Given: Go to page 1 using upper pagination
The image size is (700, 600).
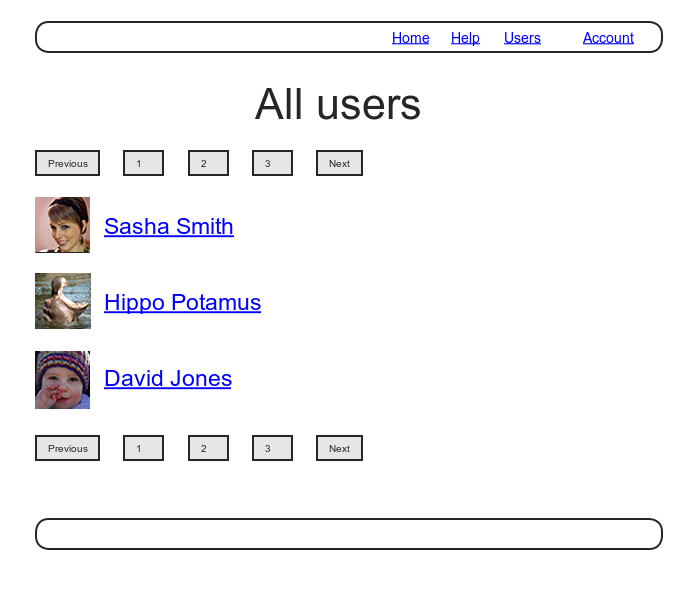Looking at the screenshot, I should pyautogui.click(x=143, y=163).
